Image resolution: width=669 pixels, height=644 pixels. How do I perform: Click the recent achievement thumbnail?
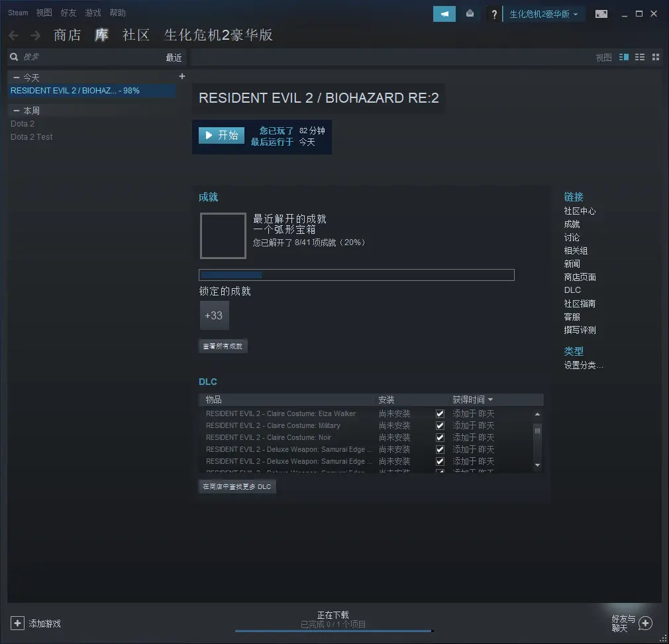(x=223, y=236)
